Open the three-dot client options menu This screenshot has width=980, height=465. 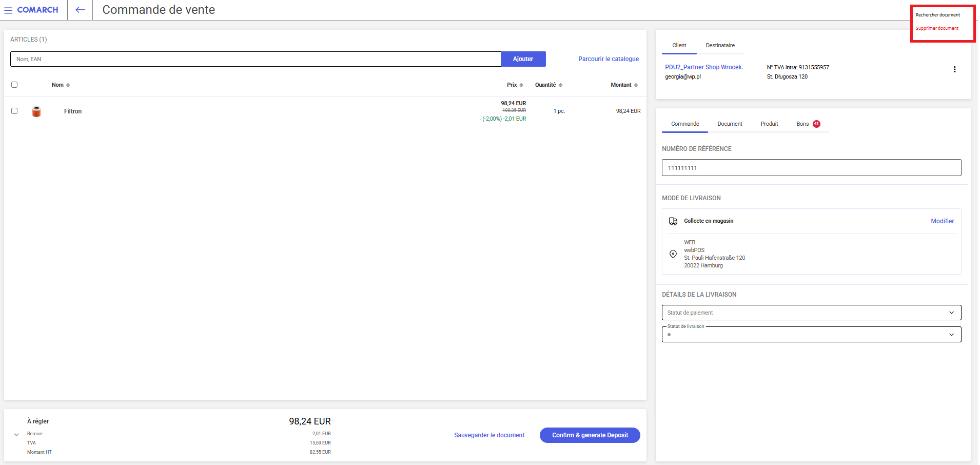pyautogui.click(x=954, y=69)
